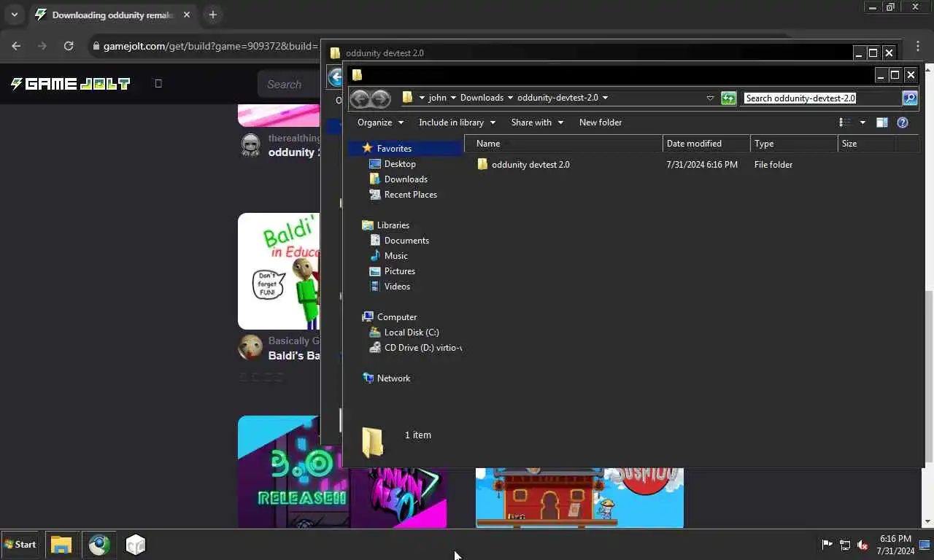Open the Music library
This screenshot has height=560, width=934.
click(x=395, y=256)
